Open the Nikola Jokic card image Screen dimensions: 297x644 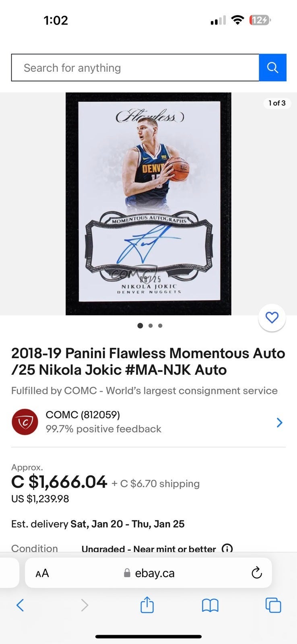pos(148,204)
